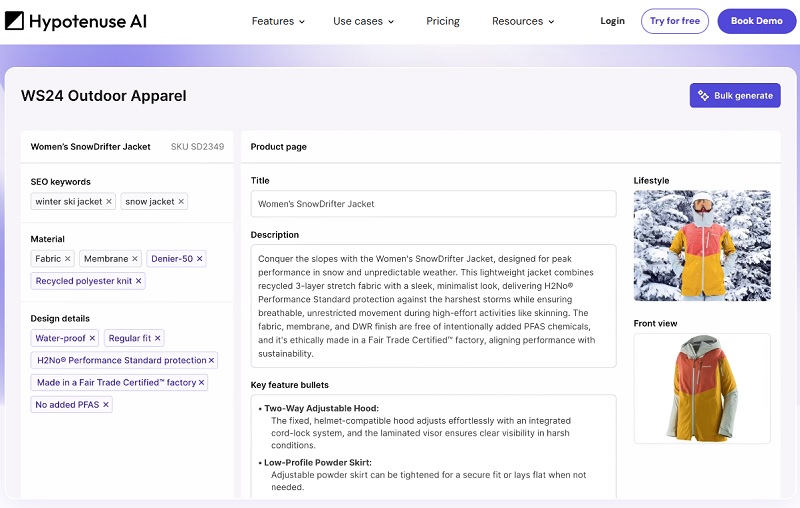Switch to the Product page tab
The height and width of the screenshot is (508, 800).
(279, 147)
